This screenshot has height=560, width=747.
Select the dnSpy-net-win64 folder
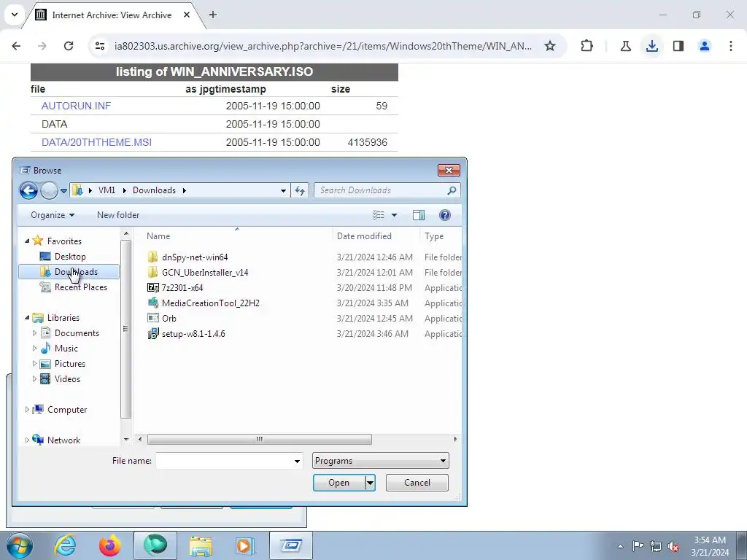point(195,257)
